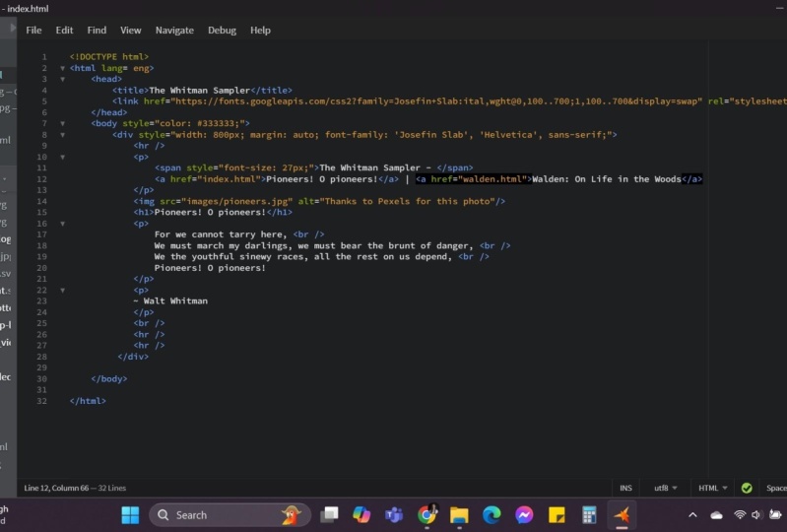Click the h1 heading on line 15
The image size is (787, 532).
213,212
